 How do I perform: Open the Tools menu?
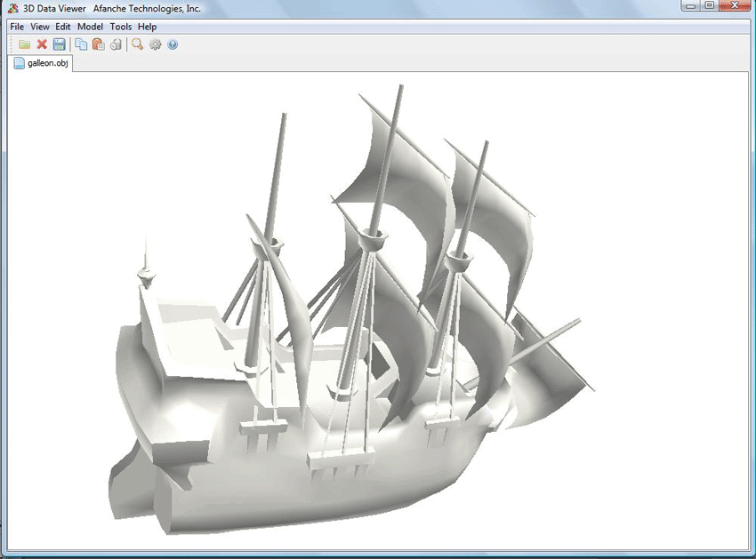click(121, 27)
